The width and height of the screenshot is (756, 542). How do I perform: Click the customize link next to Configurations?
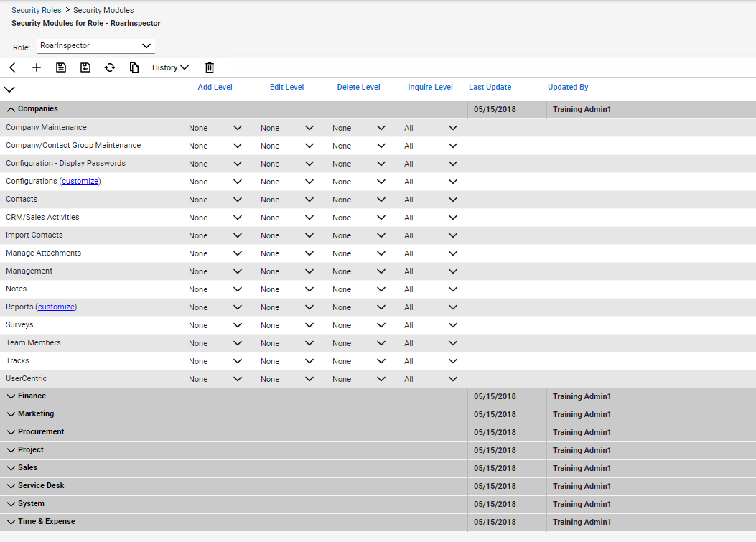pos(80,181)
